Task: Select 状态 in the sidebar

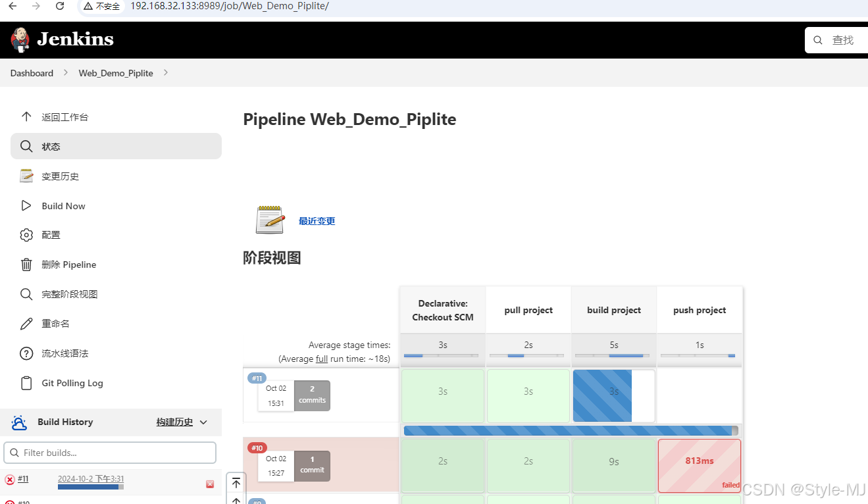Action: click(116, 146)
